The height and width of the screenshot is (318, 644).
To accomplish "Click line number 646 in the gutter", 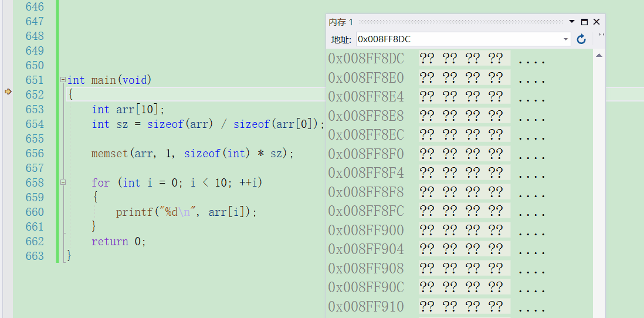I will (x=35, y=6).
